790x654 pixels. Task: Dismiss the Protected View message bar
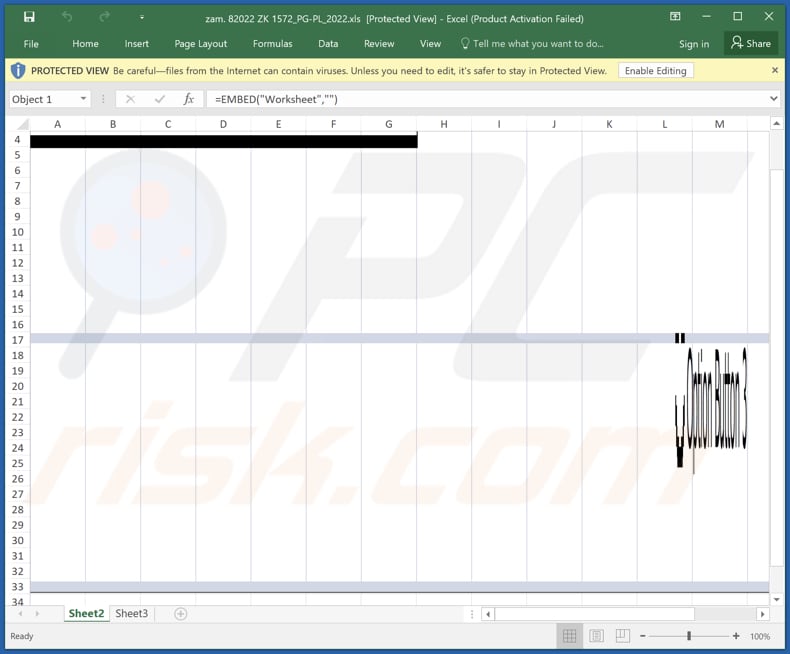(x=775, y=71)
